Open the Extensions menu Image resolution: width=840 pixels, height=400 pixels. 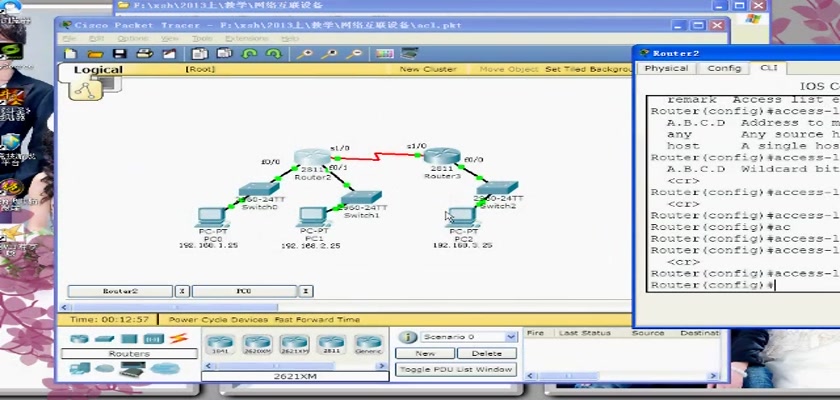[247, 39]
